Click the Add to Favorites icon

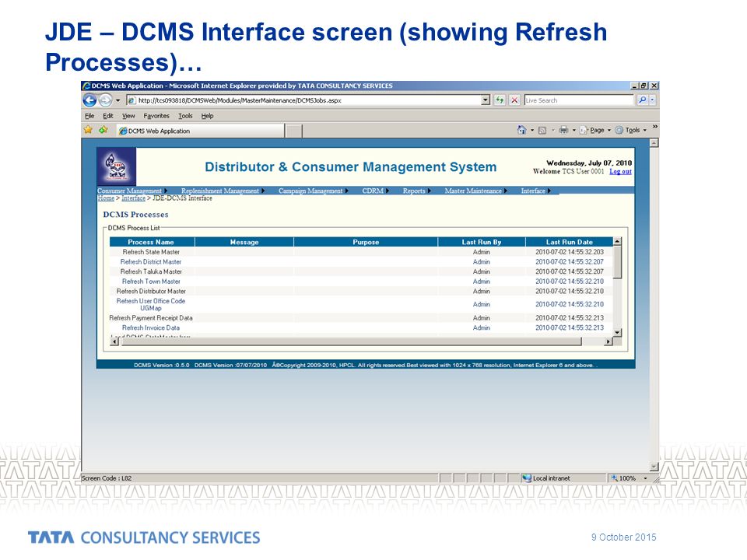(103, 130)
